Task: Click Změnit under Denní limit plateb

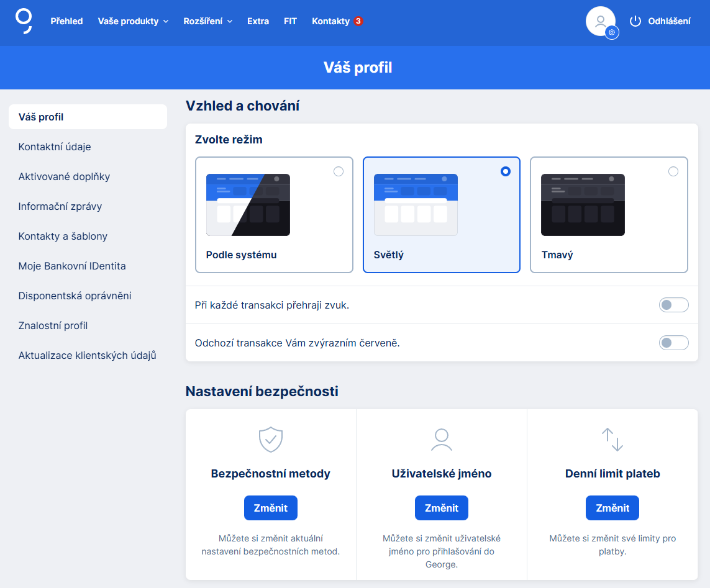Action: [612, 507]
